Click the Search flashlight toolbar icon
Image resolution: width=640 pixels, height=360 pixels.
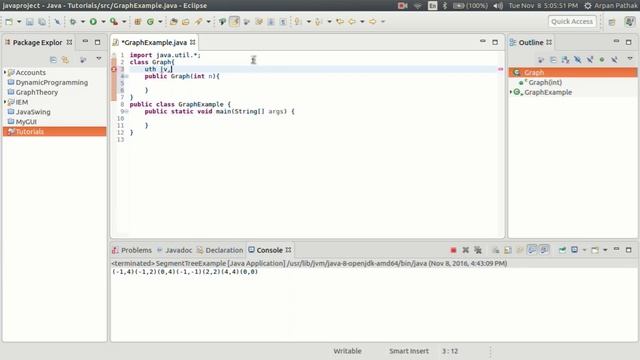coord(198,22)
